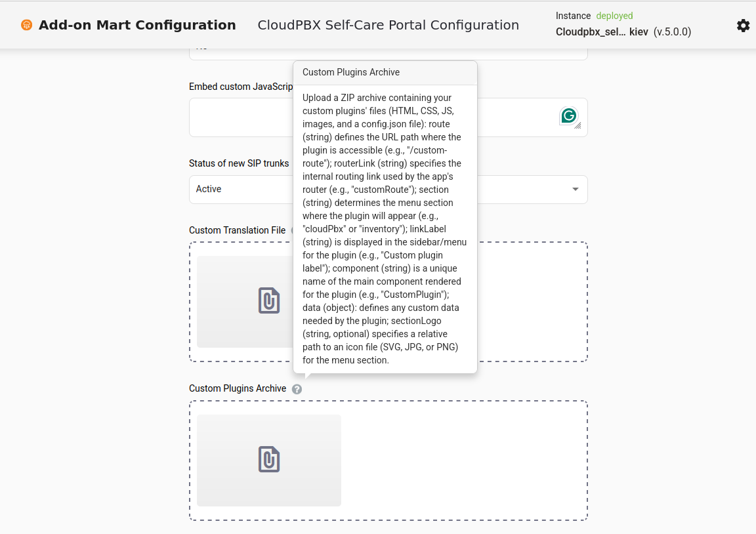Select the "Cloudpbx_sel..." instance name
Screen dimensions: 756x534
[591, 31]
